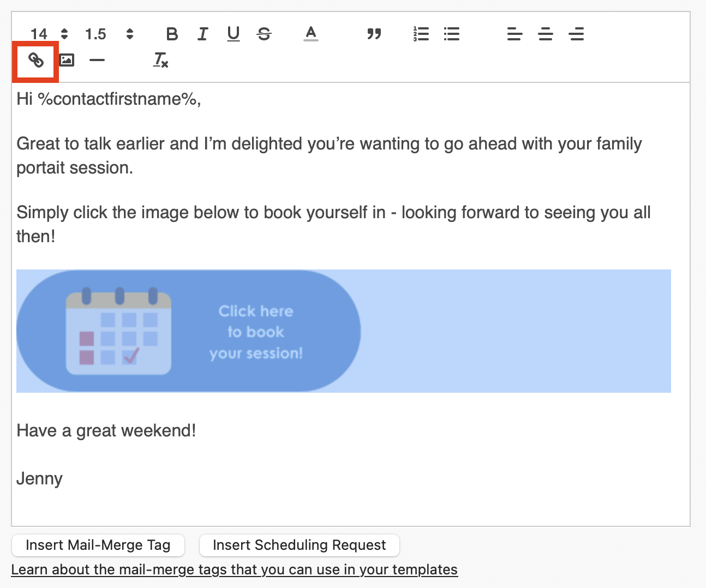Viewport: 706px width, 588px height.
Task: Open the text color picker
Action: (311, 34)
